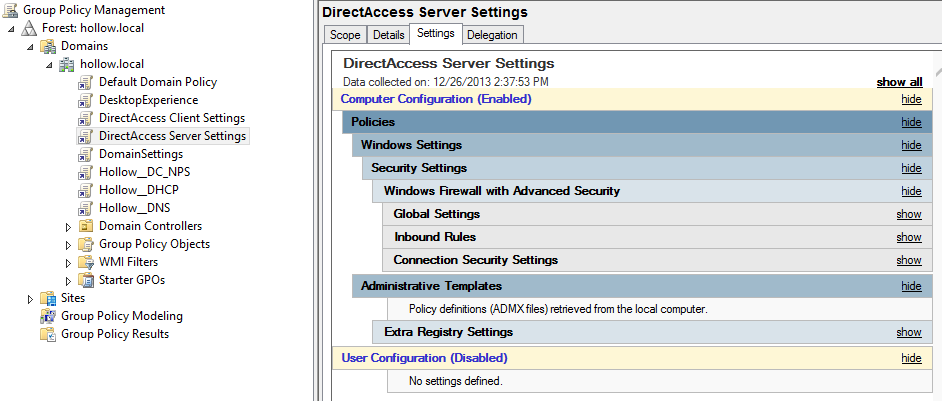The height and width of the screenshot is (401, 942).
Task: Click the Starter GPOs folder icon
Action: tap(87, 280)
